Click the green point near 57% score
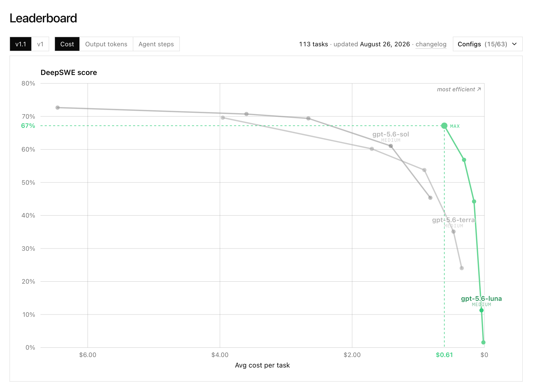Viewport: 538px width, 392px height. click(x=464, y=160)
